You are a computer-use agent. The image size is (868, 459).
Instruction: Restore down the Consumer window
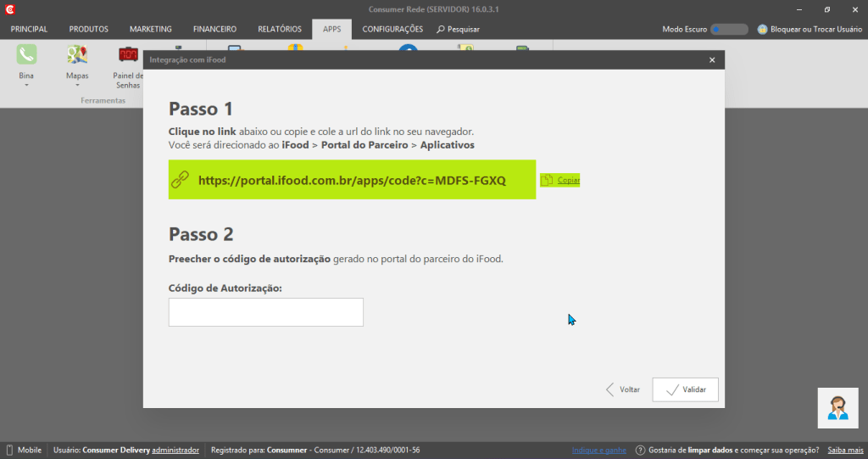pyautogui.click(x=827, y=9)
